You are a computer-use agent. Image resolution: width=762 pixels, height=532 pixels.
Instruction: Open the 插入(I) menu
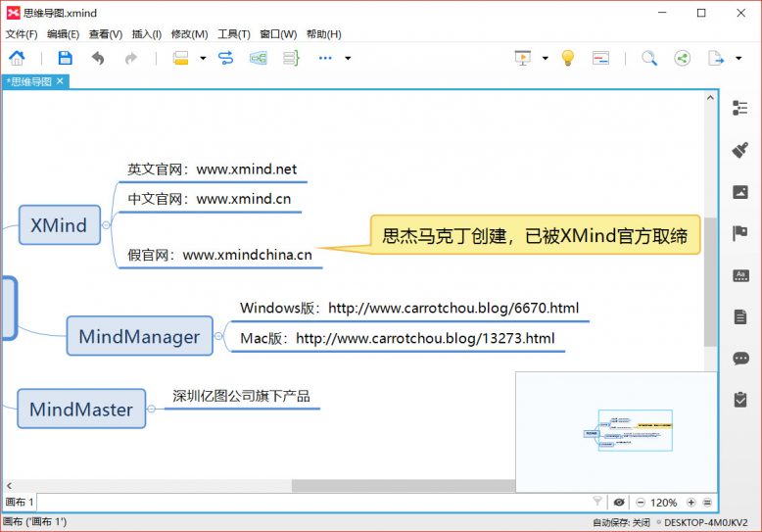[x=147, y=34]
